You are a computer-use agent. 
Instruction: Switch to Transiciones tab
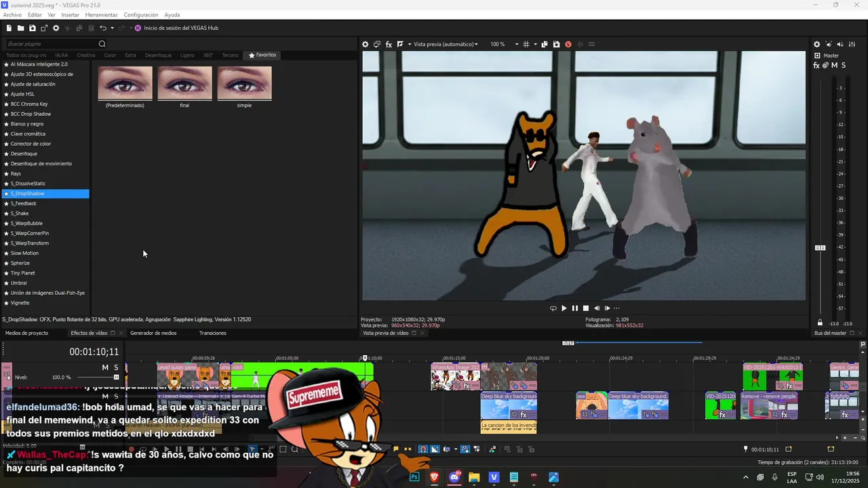point(213,333)
